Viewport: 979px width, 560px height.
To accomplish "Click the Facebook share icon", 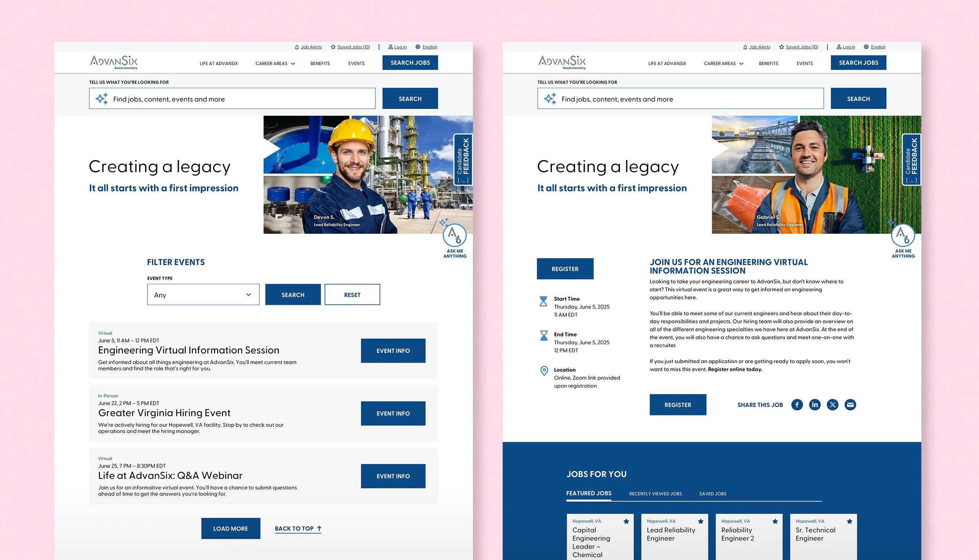I will click(797, 405).
